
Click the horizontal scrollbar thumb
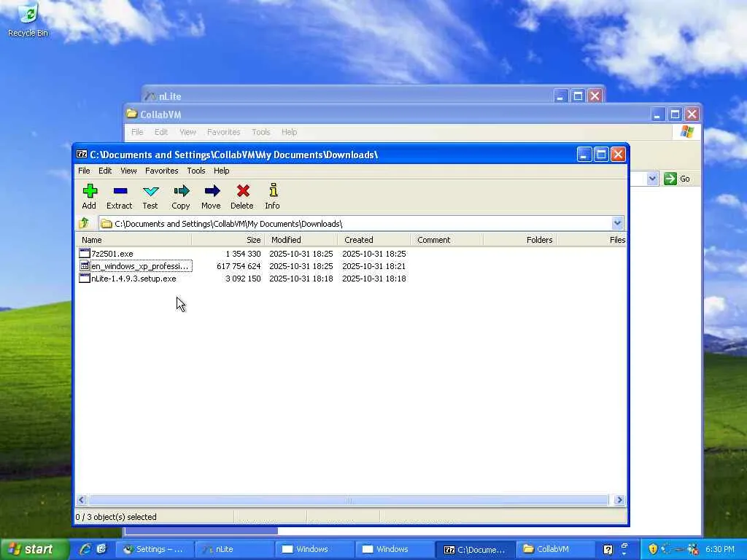(348, 499)
